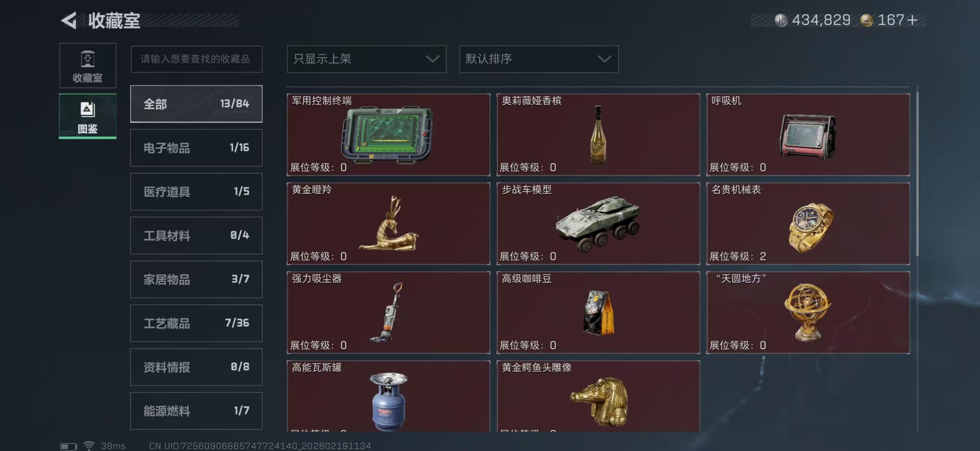The width and height of the screenshot is (980, 451).
Task: Select the 名贵机械表 gold watch card
Action: [x=808, y=224]
